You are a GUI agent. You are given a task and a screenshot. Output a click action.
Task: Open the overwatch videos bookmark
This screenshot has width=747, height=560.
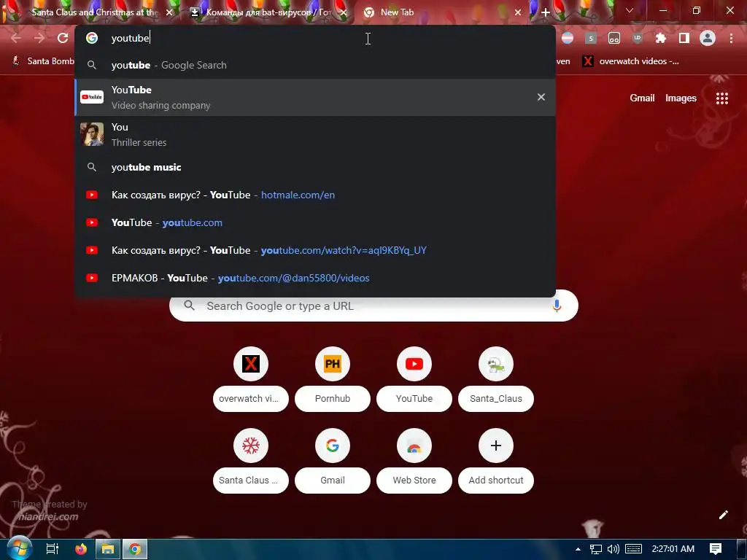pos(631,61)
